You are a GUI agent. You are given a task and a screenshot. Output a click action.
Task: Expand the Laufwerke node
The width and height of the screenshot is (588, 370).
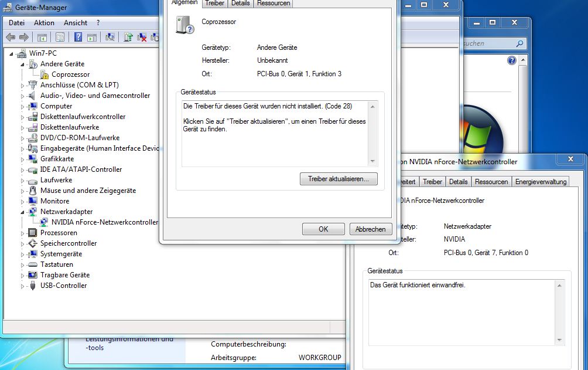click(x=22, y=180)
